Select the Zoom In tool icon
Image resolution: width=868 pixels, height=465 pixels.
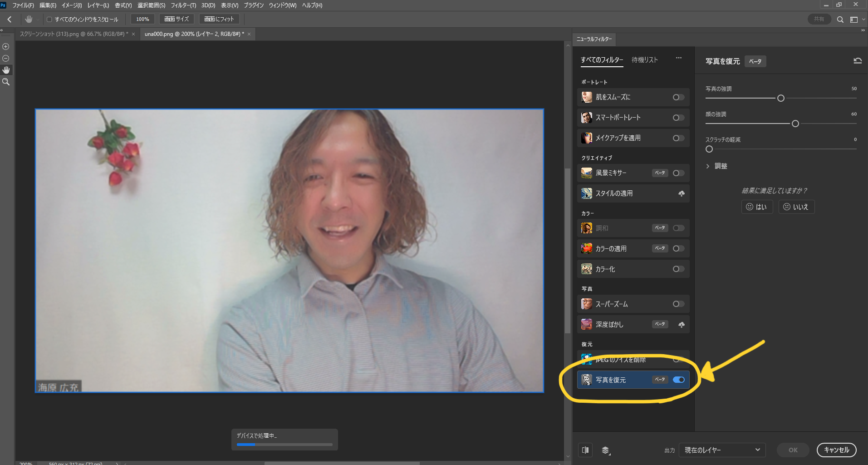pyautogui.click(x=6, y=46)
